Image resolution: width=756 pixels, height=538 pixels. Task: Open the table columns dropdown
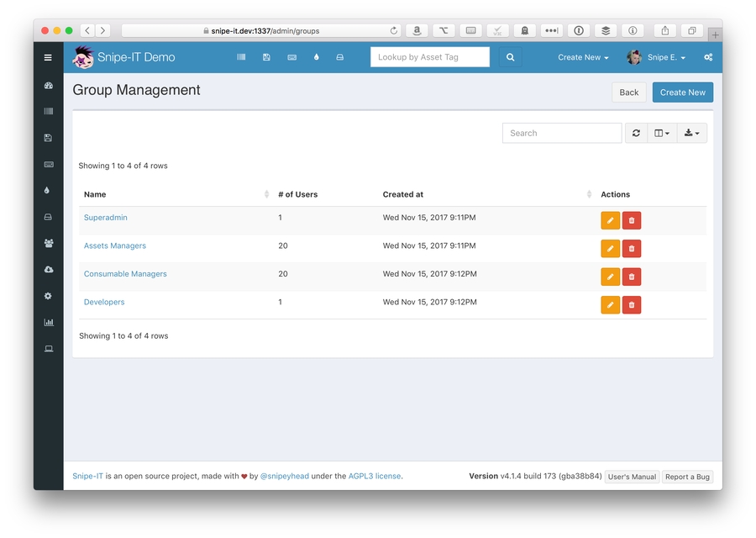(x=662, y=133)
